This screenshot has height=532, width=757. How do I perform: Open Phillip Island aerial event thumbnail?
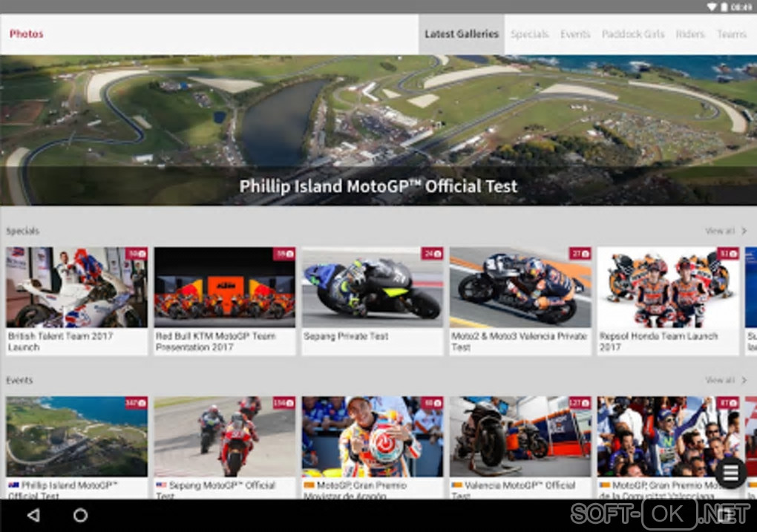[x=76, y=436]
